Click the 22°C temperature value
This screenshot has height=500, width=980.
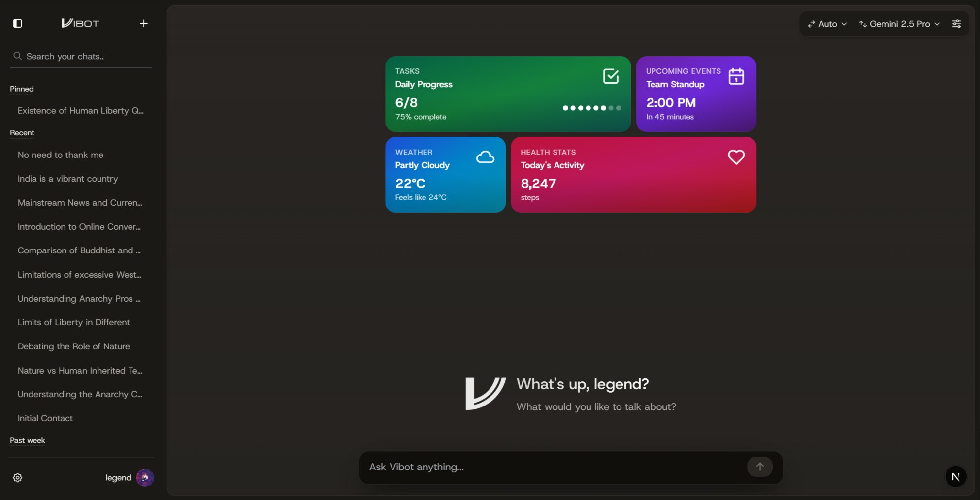[x=410, y=183]
